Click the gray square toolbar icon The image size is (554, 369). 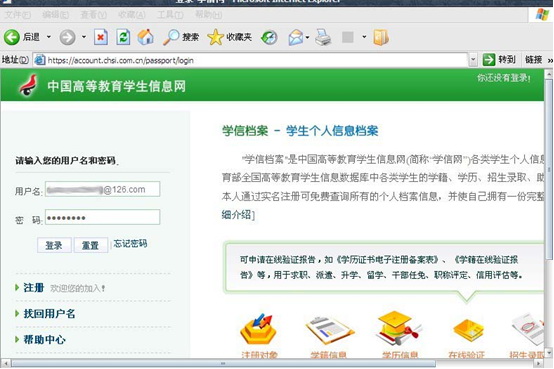pyautogui.click(x=348, y=37)
